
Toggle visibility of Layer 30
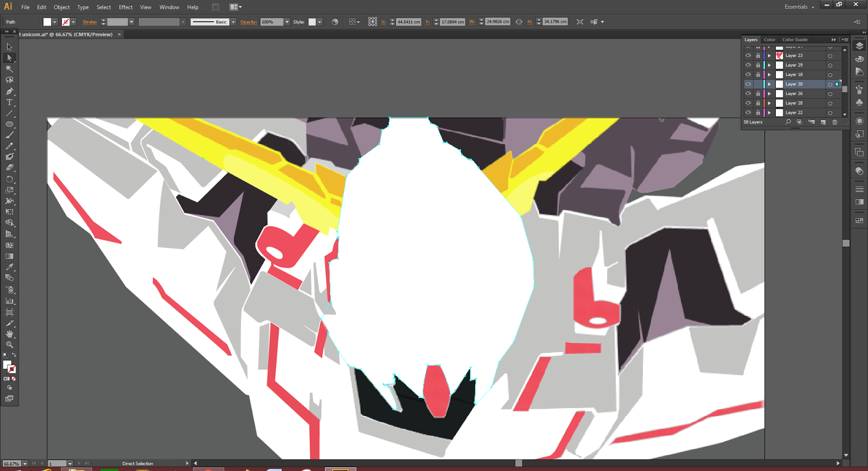(748, 84)
